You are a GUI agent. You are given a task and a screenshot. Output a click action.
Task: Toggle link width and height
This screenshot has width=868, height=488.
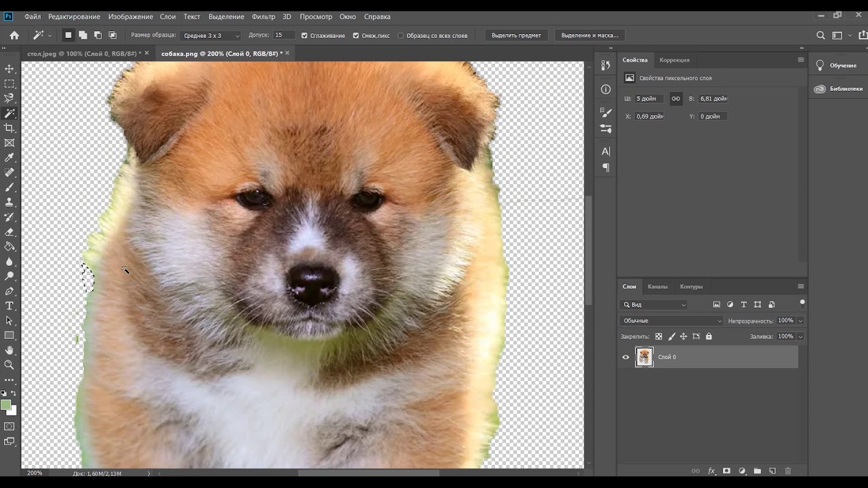(x=675, y=98)
